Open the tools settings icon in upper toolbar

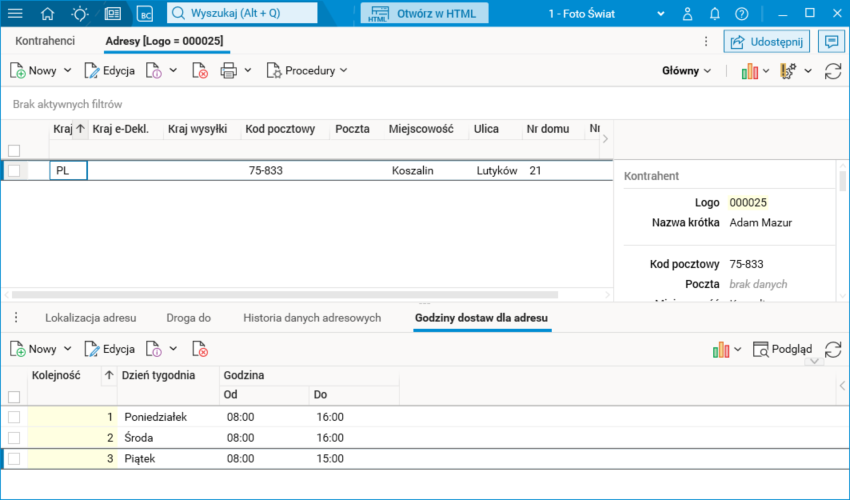(788, 71)
